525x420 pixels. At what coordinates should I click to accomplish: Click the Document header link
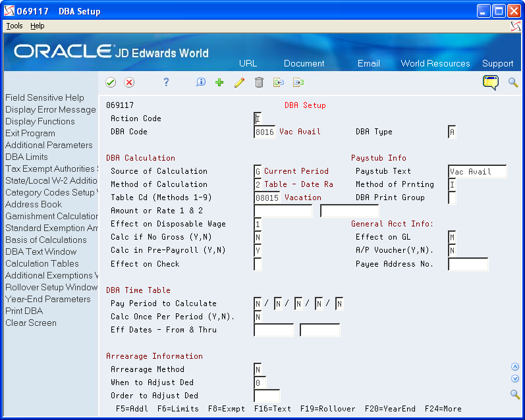click(304, 64)
